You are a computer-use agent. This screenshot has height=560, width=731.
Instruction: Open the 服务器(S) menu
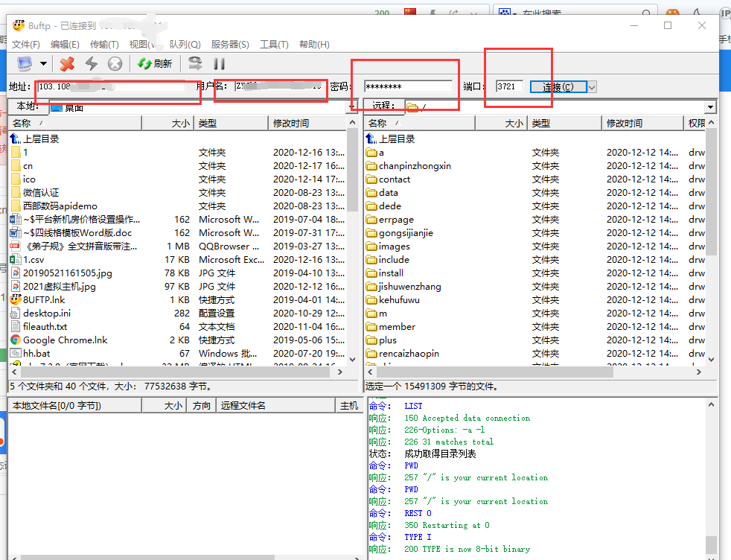(x=230, y=45)
